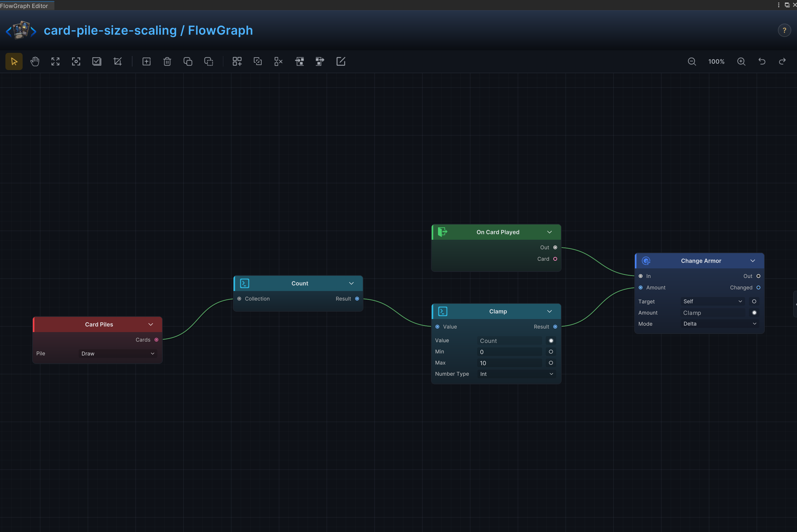Click the Change Armor node title
The width and height of the screenshot is (797, 532).
point(701,261)
